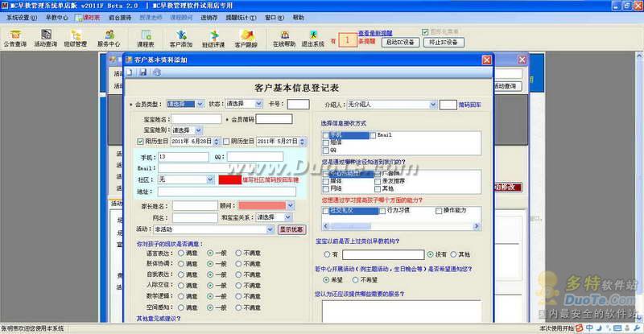The height and width of the screenshot is (334, 644).
Task: Select 不希望 notification radio
Action: coord(355,280)
